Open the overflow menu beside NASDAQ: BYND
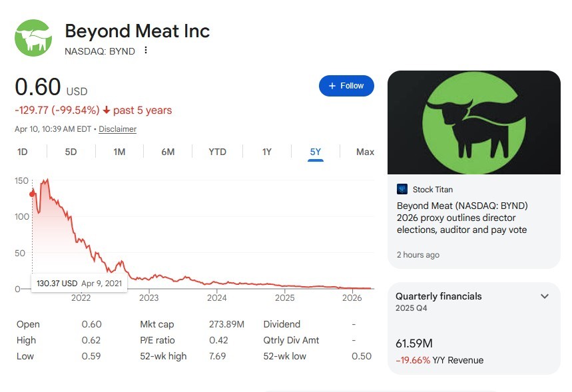This screenshot has width=572, height=392. [146, 49]
